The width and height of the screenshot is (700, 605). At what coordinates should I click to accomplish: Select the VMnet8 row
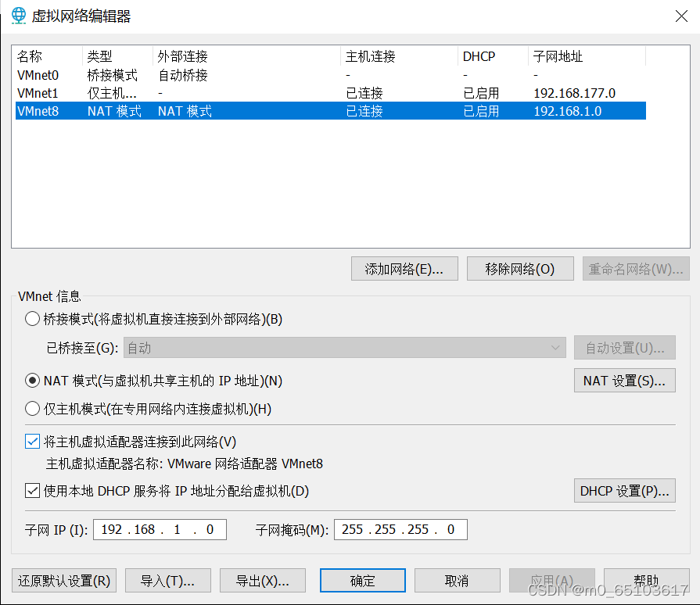click(x=330, y=111)
